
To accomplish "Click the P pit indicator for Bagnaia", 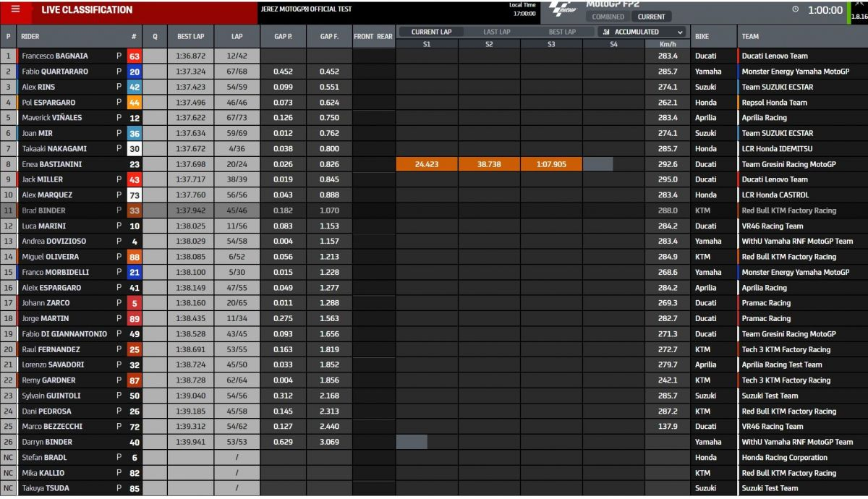I will pos(119,56).
